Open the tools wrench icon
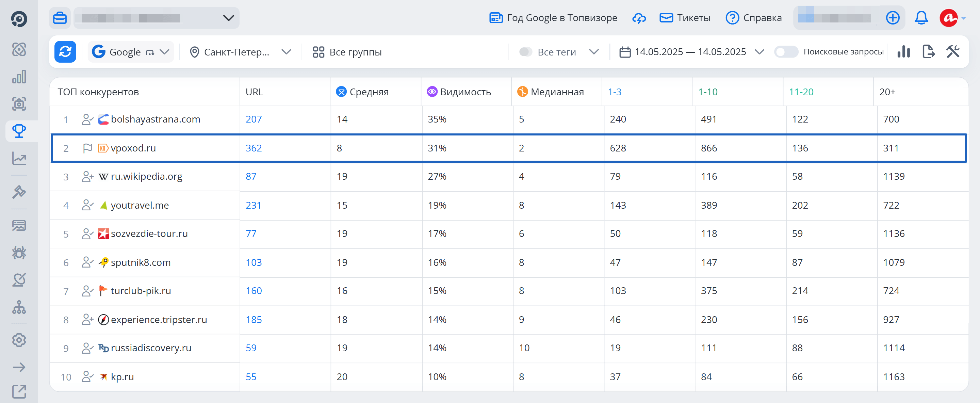This screenshot has width=980, height=403. [953, 52]
